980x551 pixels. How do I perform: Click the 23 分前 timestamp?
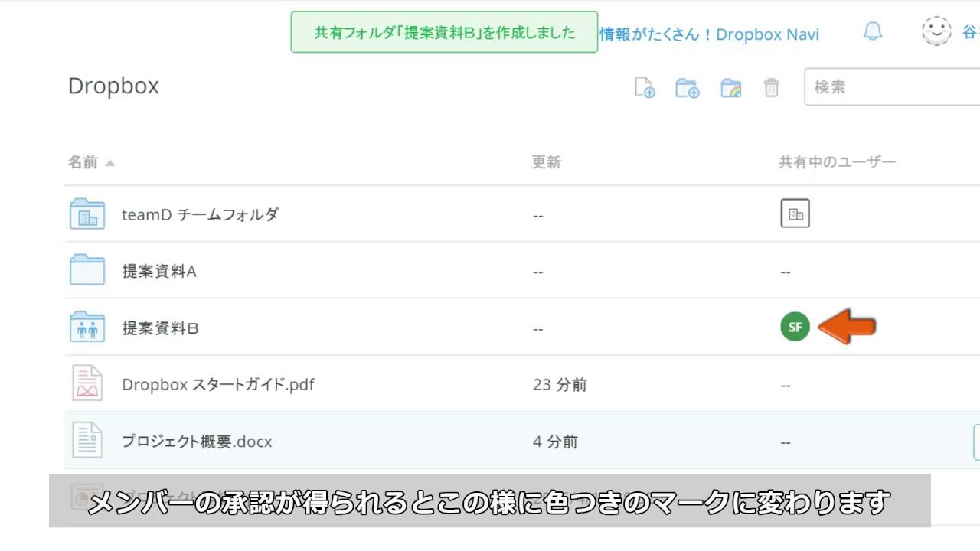[560, 385]
